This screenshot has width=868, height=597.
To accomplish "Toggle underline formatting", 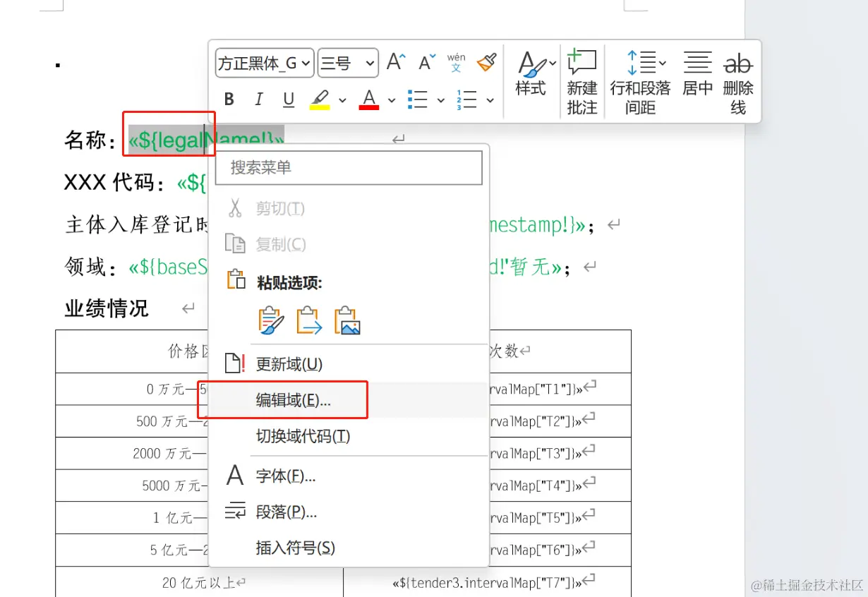I will pos(288,100).
